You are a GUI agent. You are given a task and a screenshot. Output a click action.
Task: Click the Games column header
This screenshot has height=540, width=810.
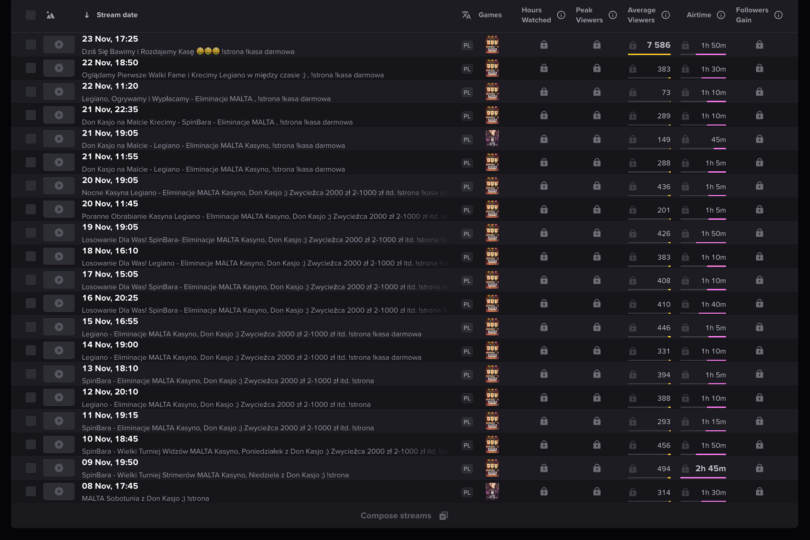click(x=490, y=15)
